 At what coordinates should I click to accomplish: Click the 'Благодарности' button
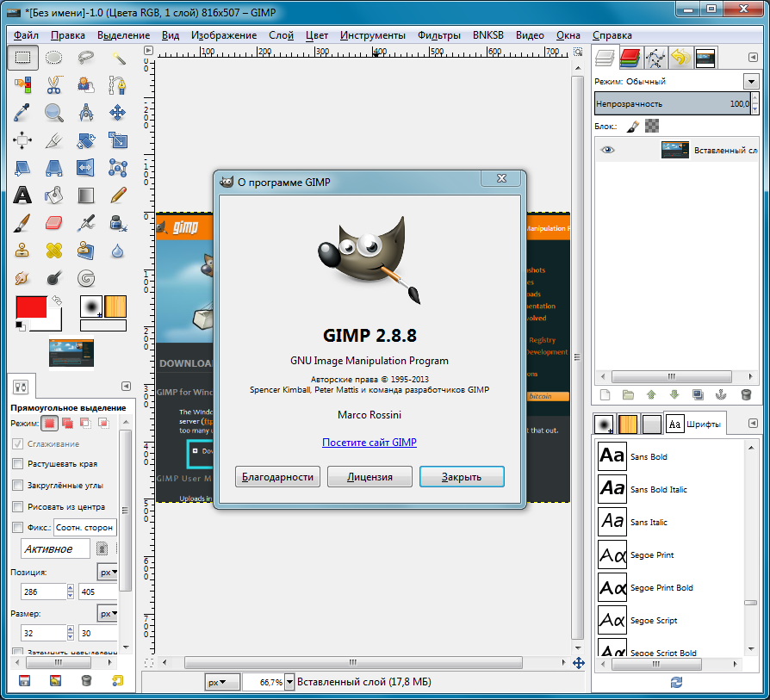tap(277, 477)
